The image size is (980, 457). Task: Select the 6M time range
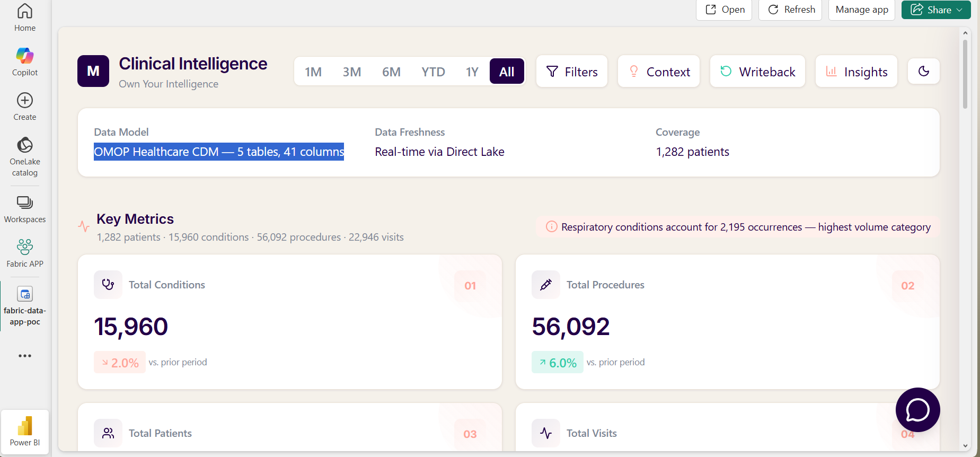click(391, 72)
